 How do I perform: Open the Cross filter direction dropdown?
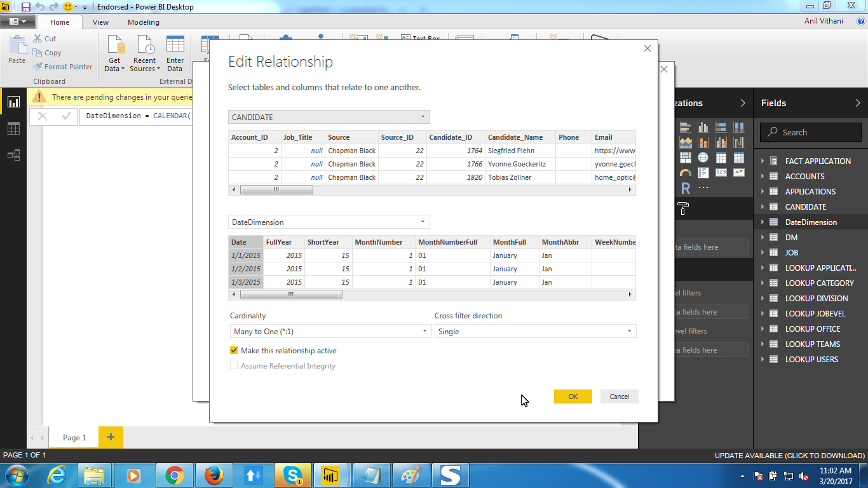[535, 331]
